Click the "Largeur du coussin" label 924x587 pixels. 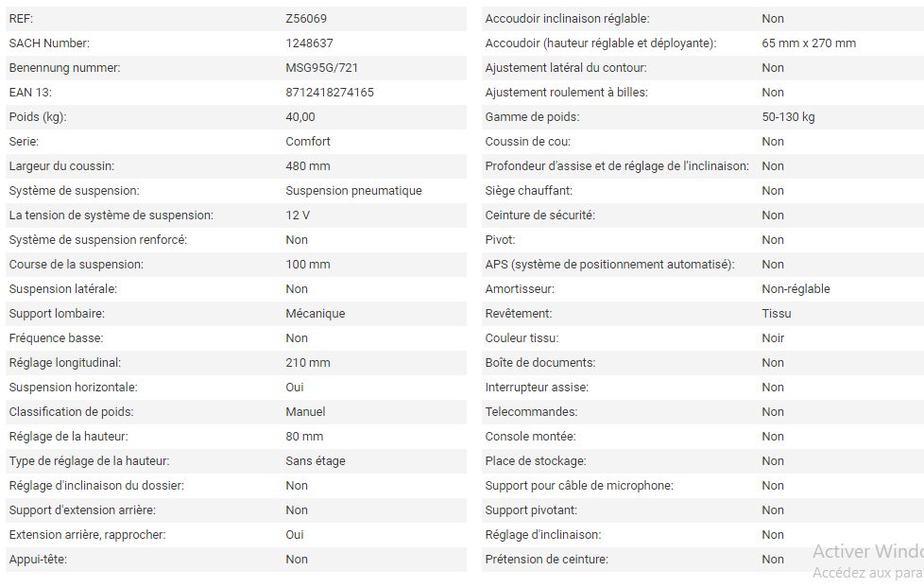[61, 166]
